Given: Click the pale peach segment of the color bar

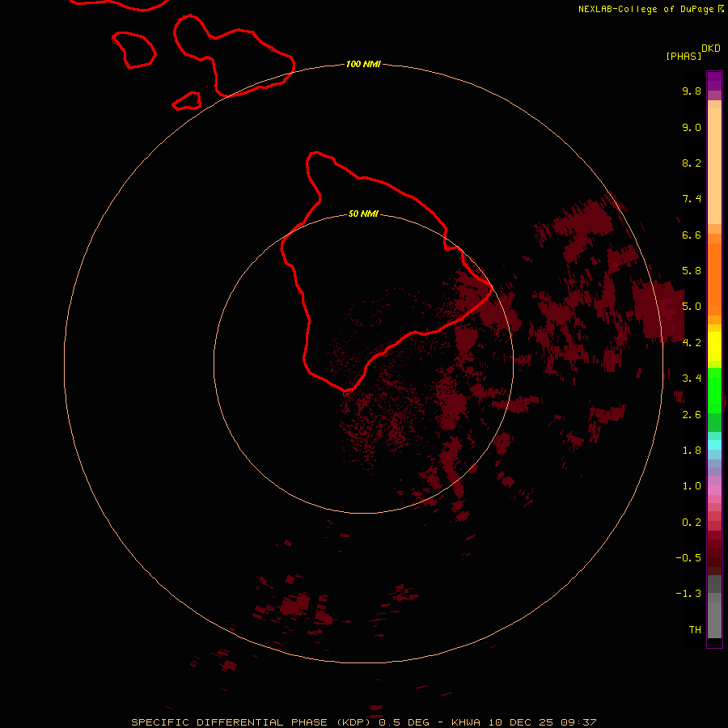Looking at the screenshot, I should click(x=714, y=166).
